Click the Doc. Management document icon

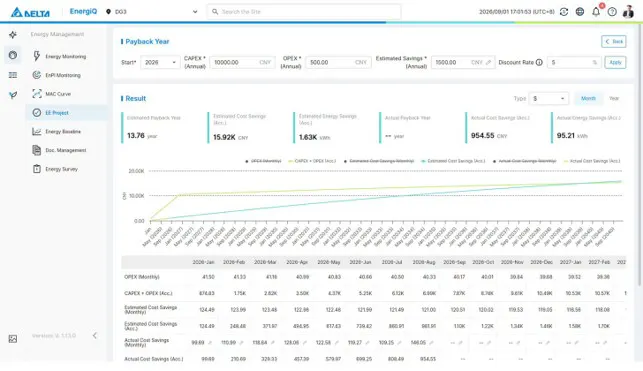pos(37,150)
